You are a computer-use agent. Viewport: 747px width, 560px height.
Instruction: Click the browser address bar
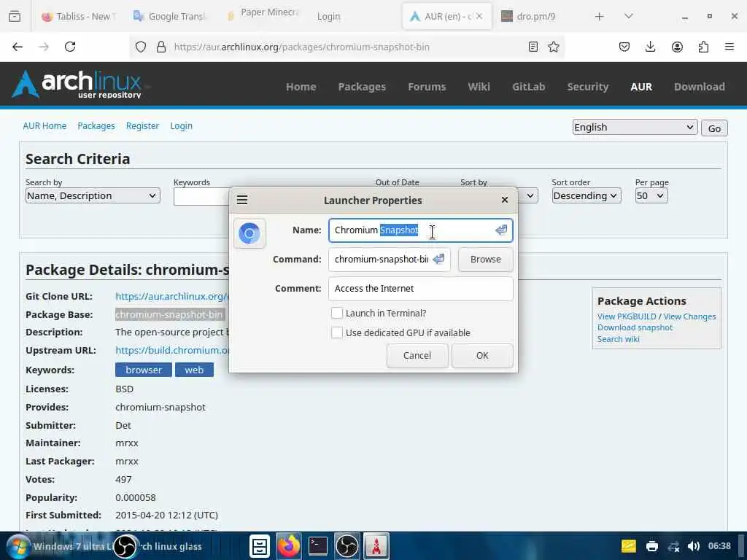click(347, 47)
